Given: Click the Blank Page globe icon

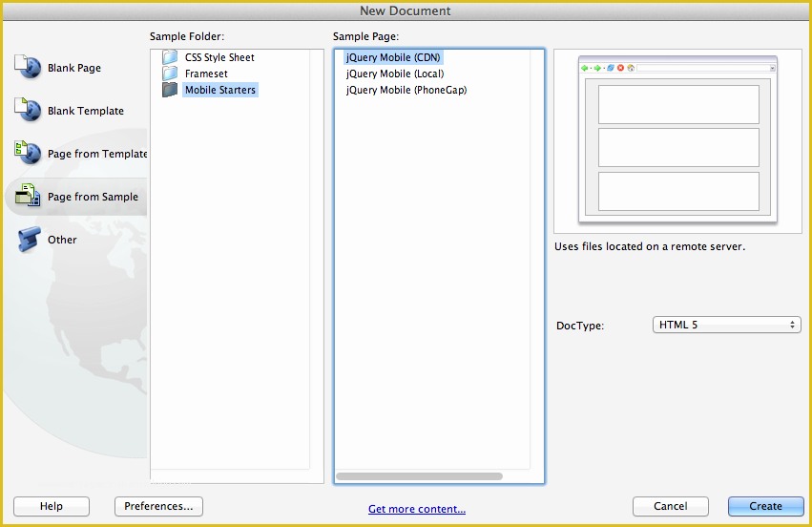Looking at the screenshot, I should (x=28, y=68).
